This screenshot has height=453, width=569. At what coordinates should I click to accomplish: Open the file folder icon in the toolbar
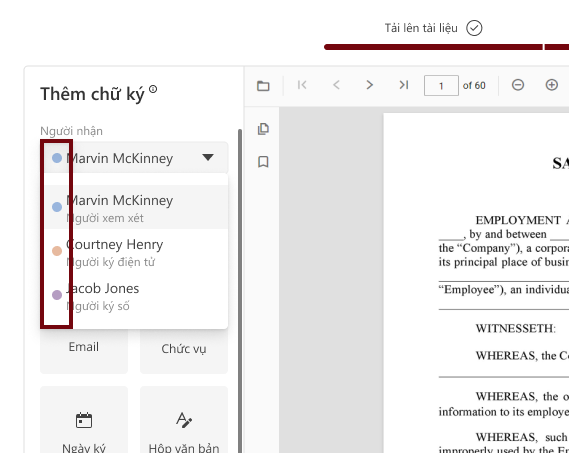tap(263, 86)
